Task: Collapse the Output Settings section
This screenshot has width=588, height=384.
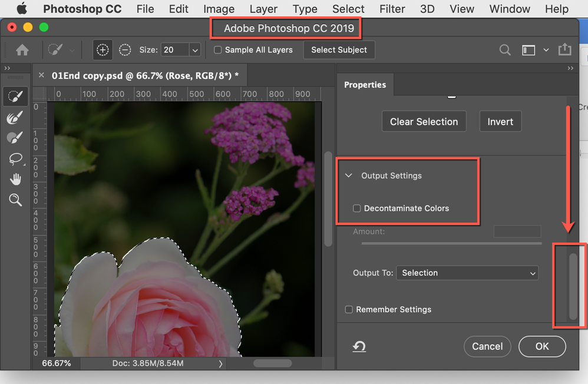Action: [x=348, y=175]
